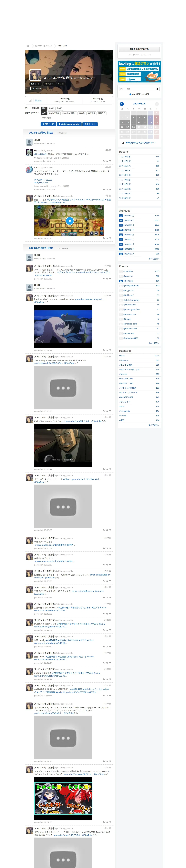
Task: Click twilog 課金プラン banner
Action: coord(139,71)
